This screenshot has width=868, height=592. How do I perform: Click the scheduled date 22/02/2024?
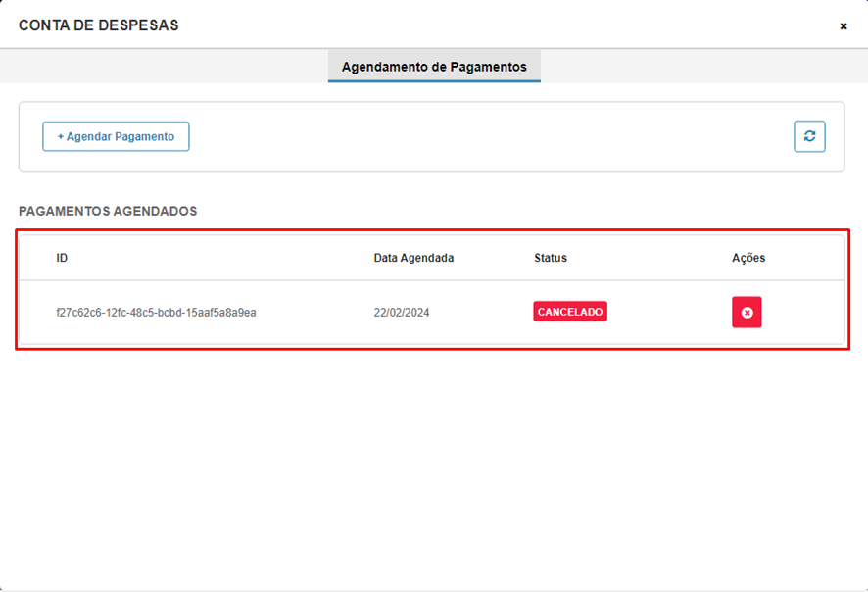click(402, 313)
